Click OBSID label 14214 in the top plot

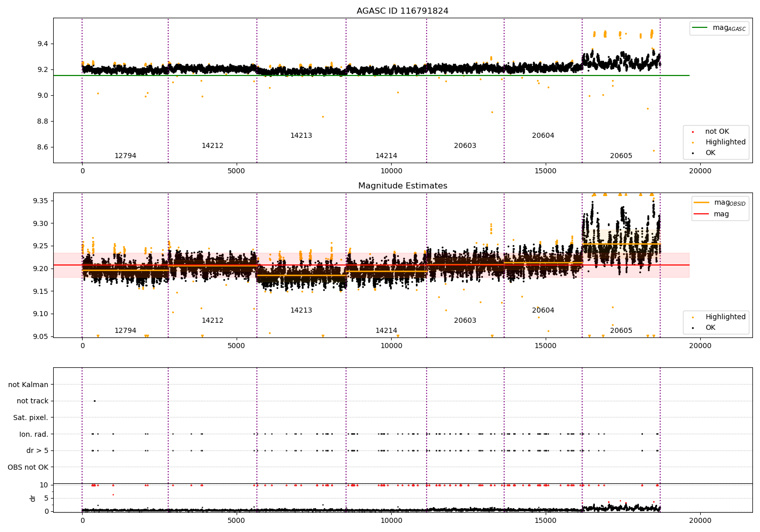(x=386, y=156)
